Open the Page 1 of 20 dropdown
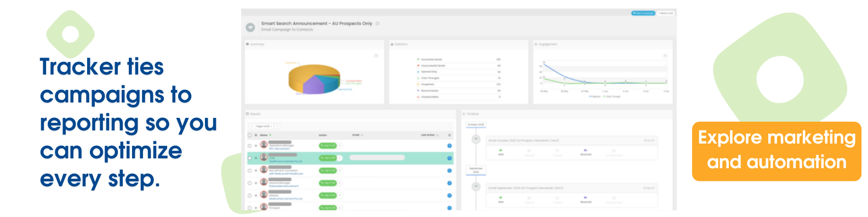 [264, 126]
